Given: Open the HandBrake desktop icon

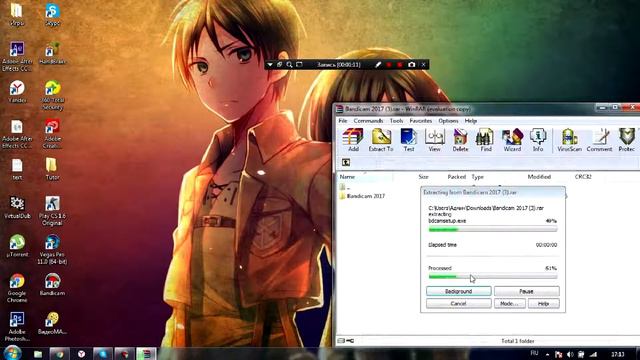Looking at the screenshot, I should 52,53.
